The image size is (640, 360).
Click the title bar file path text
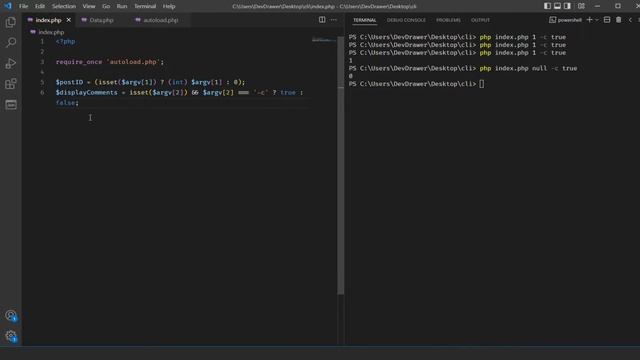[324, 6]
